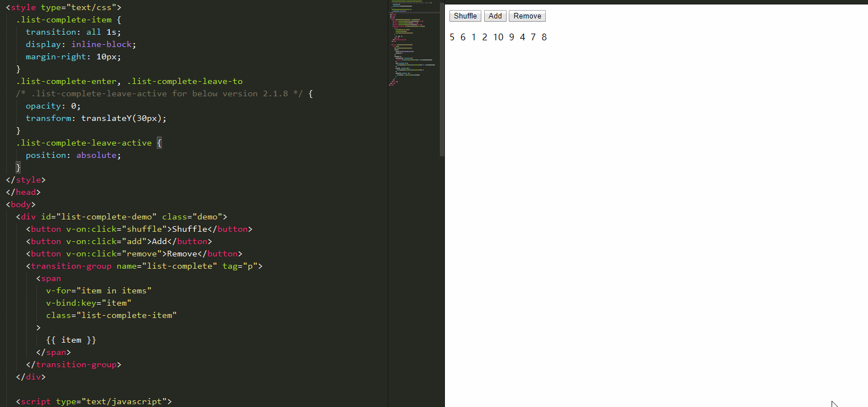Viewport: 868px width, 407px height.
Task: Click the number 9 in the rendered list
Action: [x=512, y=38]
